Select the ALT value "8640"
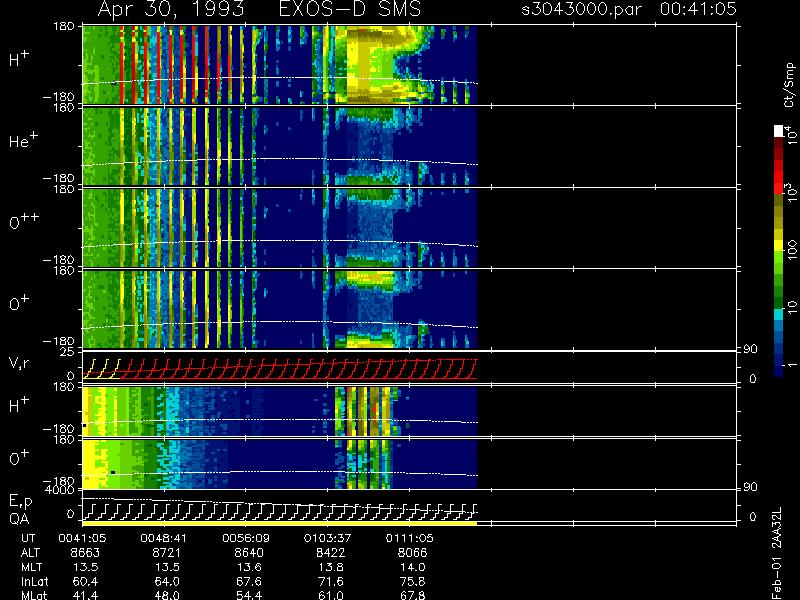 coord(248,553)
